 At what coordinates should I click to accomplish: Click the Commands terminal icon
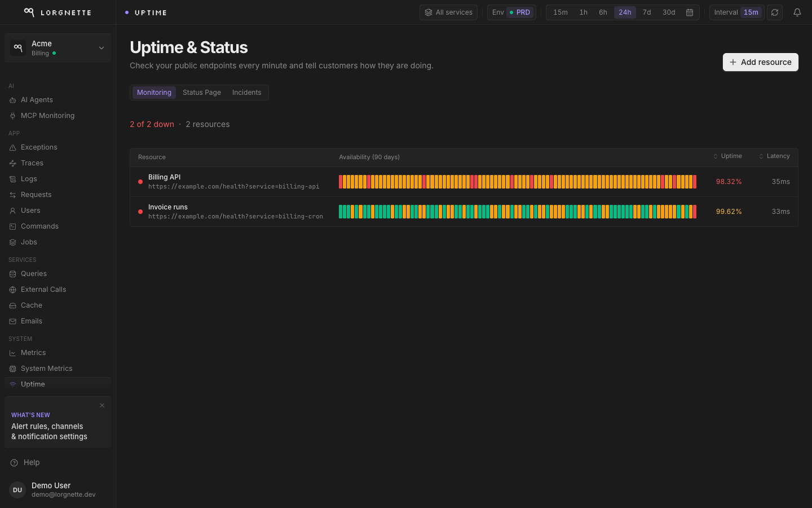pos(12,226)
